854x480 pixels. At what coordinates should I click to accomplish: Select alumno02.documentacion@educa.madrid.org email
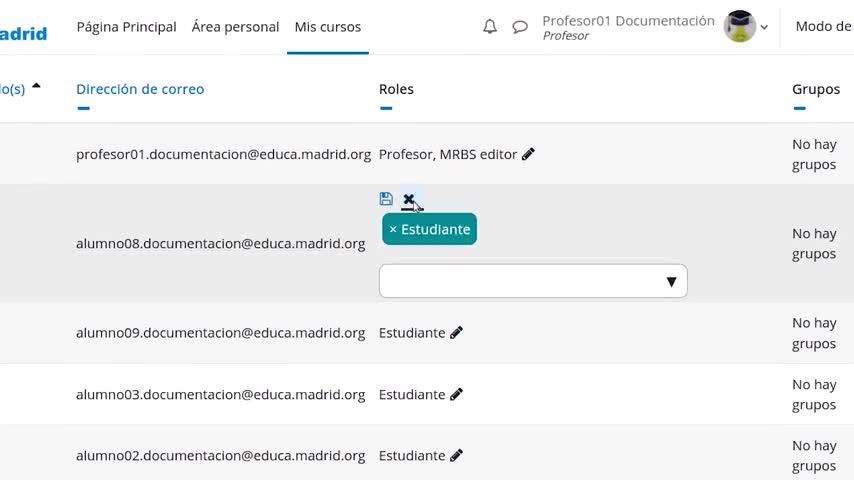(221, 455)
